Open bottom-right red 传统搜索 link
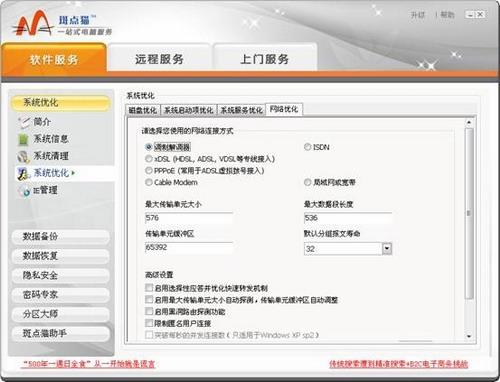Image resolution: width=500 pixels, height=382 pixels. tap(399, 364)
